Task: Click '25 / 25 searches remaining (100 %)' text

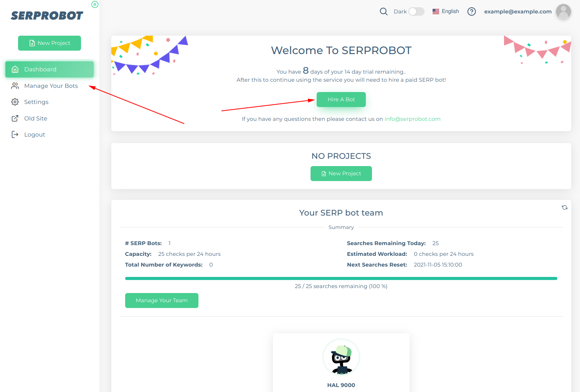Action: coord(341,286)
